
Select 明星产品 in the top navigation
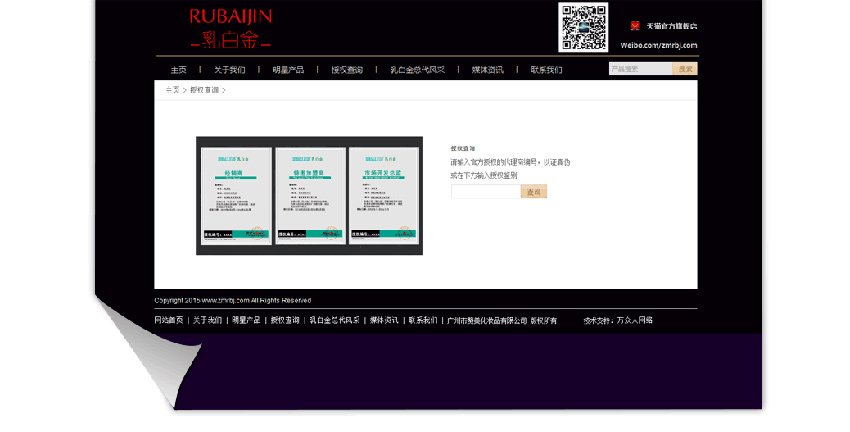(x=288, y=70)
